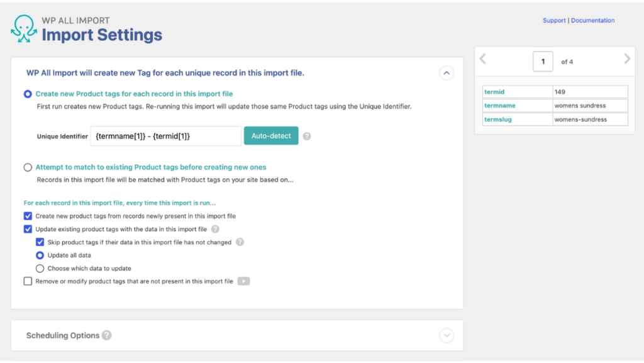Viewport: 644px width, 363px height.
Task: Open the Documentation link
Action: (592, 21)
